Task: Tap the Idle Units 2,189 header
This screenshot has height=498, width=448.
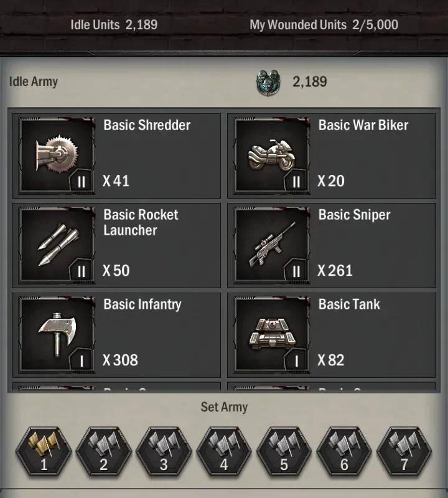Action: tap(114, 25)
